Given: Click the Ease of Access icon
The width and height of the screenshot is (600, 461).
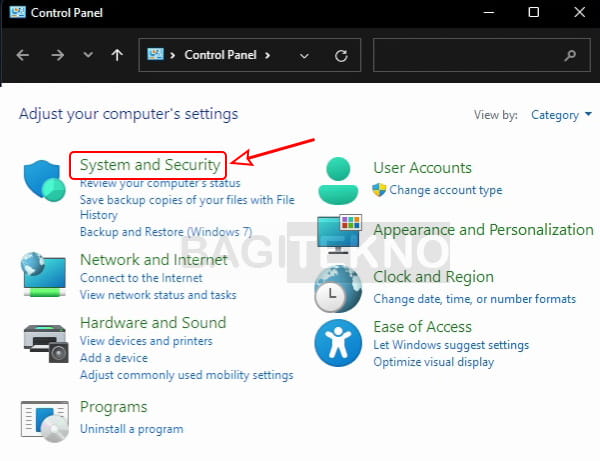Looking at the screenshot, I should pos(338,343).
